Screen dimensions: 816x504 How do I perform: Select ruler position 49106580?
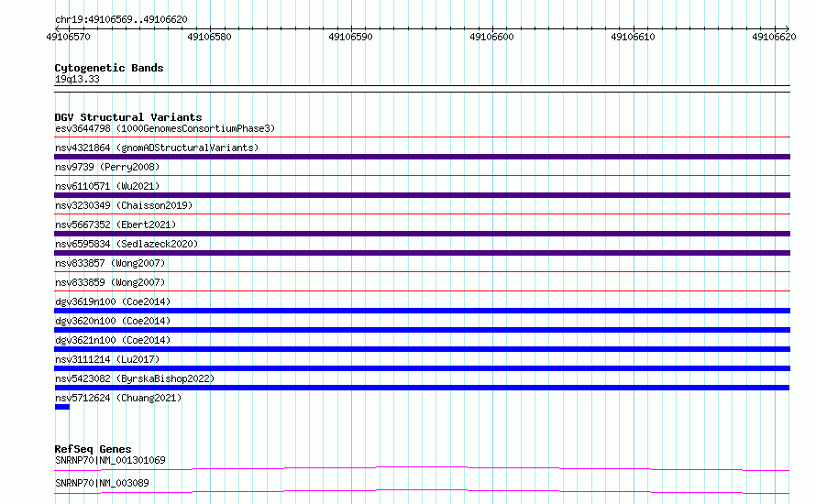(209, 37)
